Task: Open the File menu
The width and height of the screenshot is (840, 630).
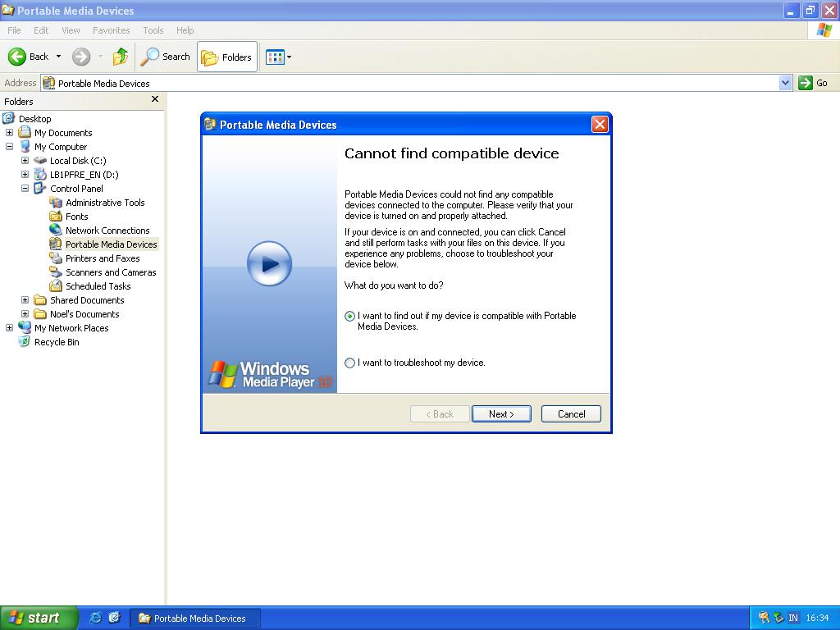Action: (14, 30)
